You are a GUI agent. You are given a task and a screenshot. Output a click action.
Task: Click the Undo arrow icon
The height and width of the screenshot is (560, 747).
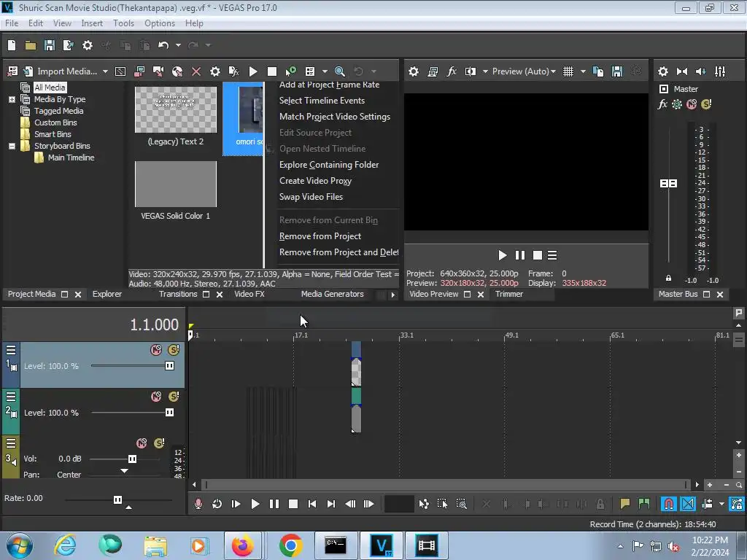(x=163, y=45)
